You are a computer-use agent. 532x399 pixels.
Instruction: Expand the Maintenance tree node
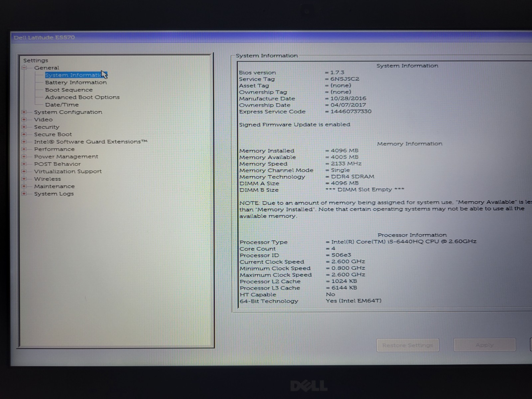coord(24,186)
